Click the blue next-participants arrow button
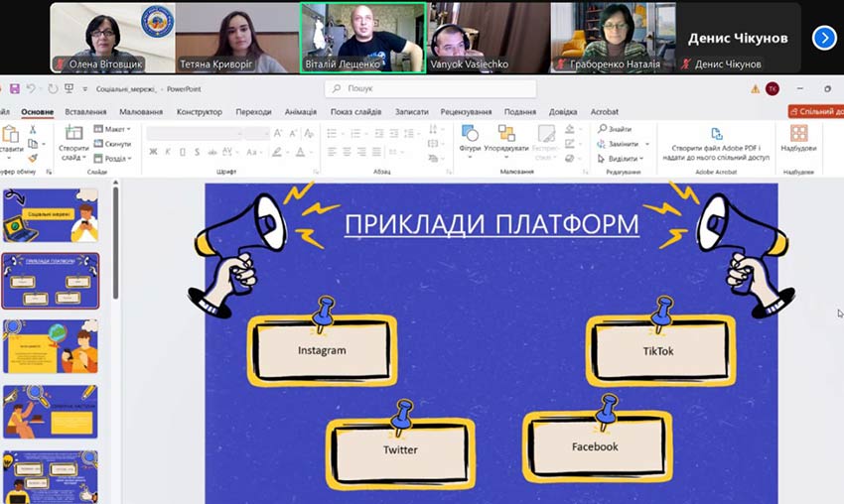844x504 pixels. (x=824, y=38)
